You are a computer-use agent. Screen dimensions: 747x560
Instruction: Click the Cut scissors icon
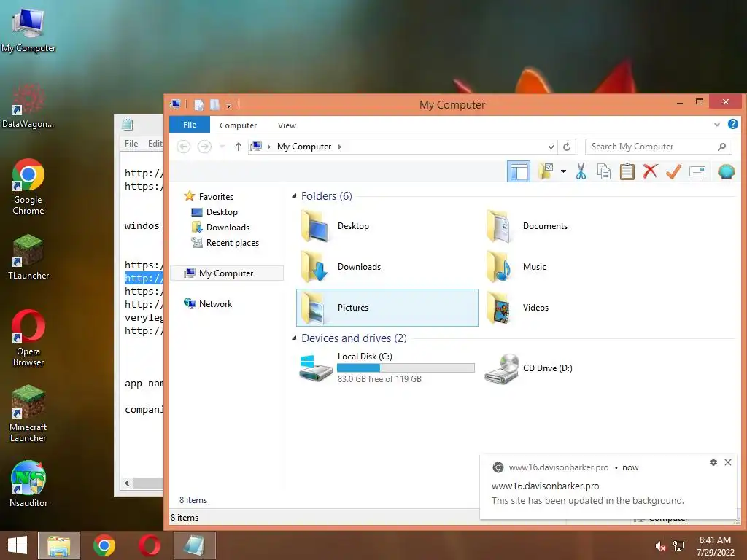[x=581, y=171]
